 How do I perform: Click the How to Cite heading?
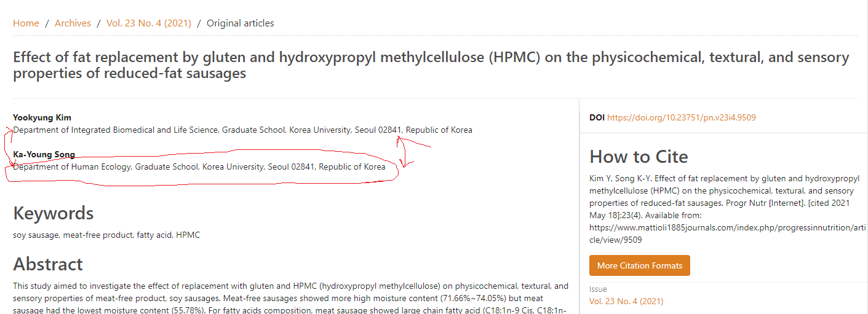click(x=639, y=157)
